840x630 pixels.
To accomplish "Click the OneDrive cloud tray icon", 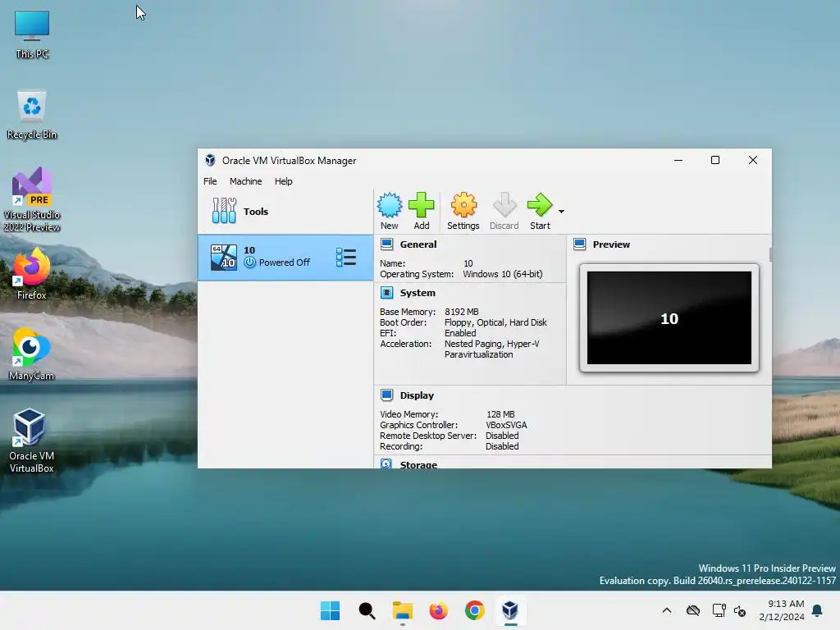I will point(692,610).
